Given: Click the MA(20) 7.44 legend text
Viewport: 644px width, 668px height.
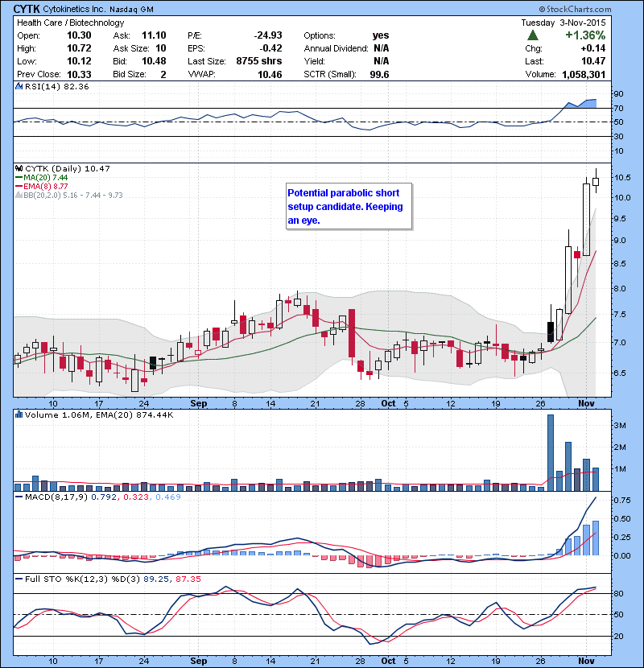Looking at the screenshot, I should 46,177.
